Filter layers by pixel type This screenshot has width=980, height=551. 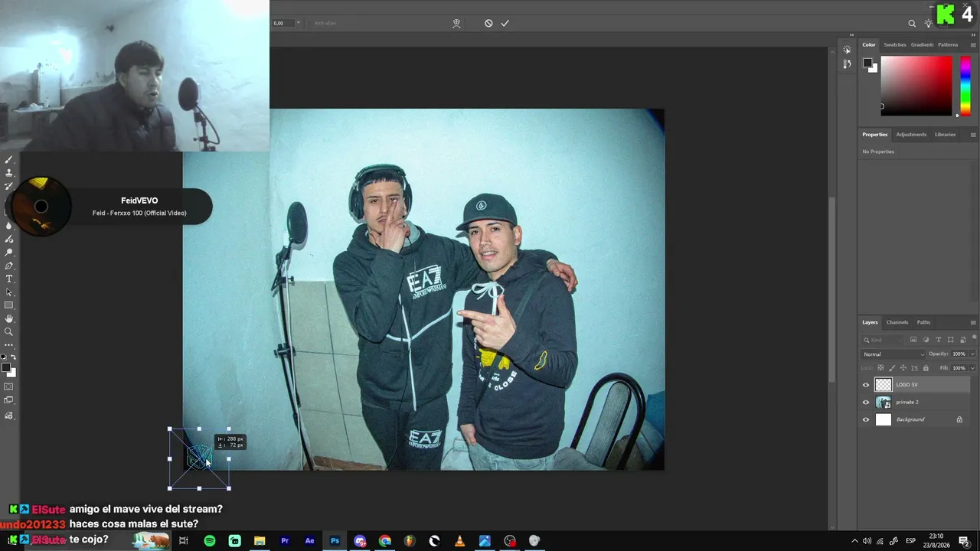coord(913,340)
